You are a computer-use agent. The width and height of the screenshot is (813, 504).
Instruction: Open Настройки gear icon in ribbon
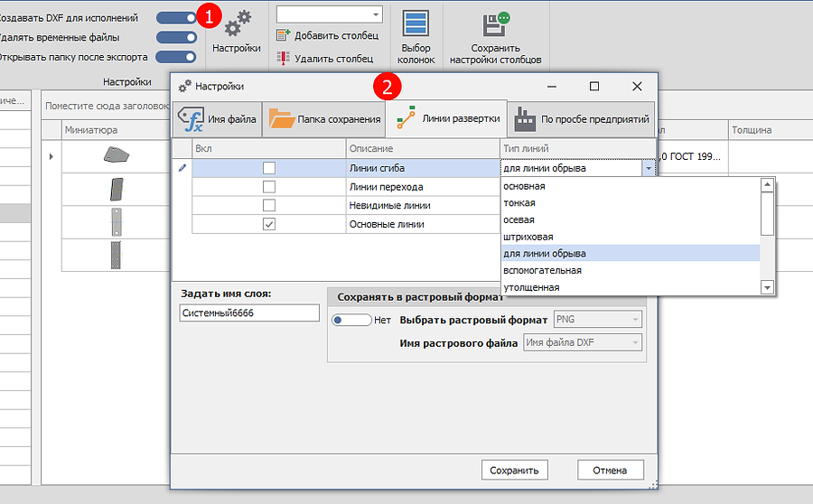click(x=237, y=23)
